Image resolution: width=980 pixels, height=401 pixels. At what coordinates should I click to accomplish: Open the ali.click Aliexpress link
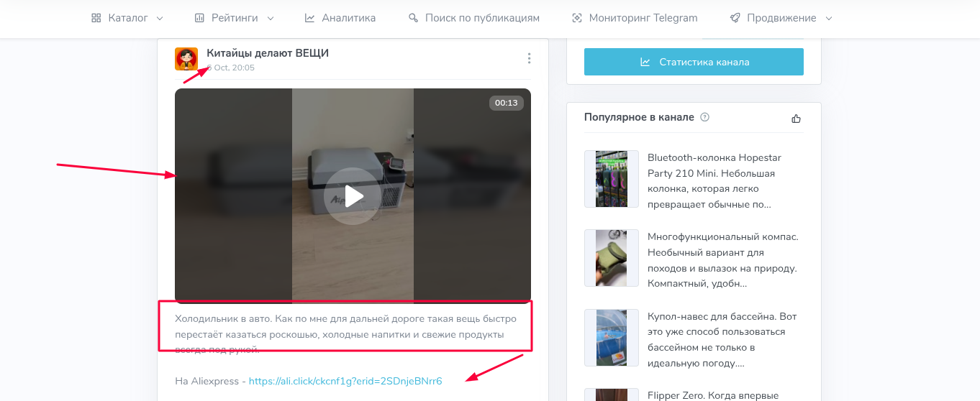[345, 381]
